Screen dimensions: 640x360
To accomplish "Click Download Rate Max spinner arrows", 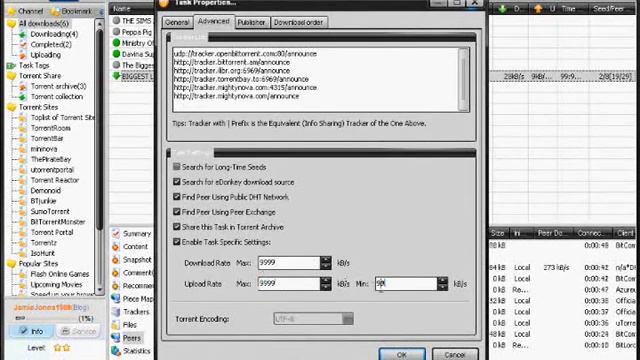I will [326, 263].
